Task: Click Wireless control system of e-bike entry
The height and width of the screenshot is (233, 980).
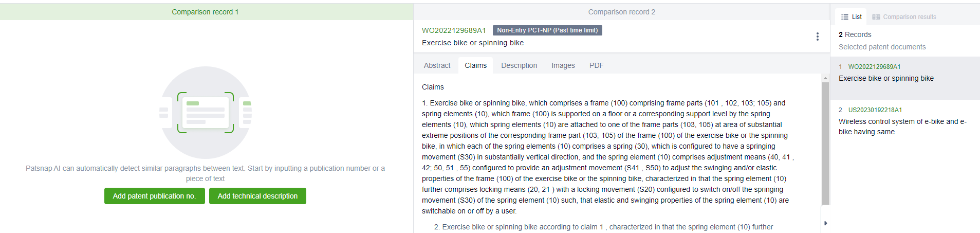Action: click(902, 127)
